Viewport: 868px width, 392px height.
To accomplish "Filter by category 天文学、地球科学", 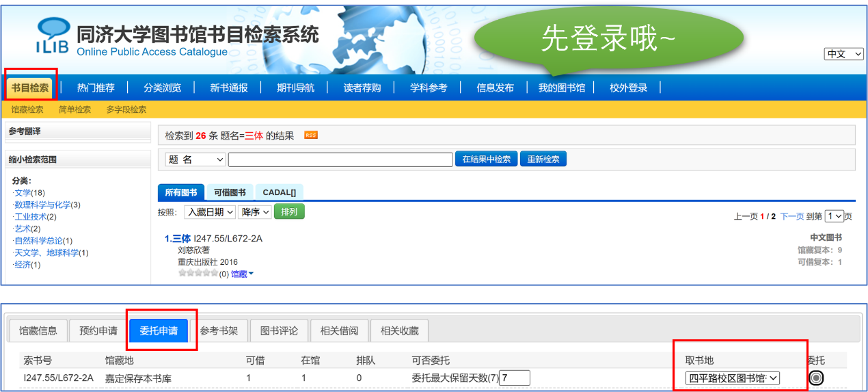I will point(46,252).
